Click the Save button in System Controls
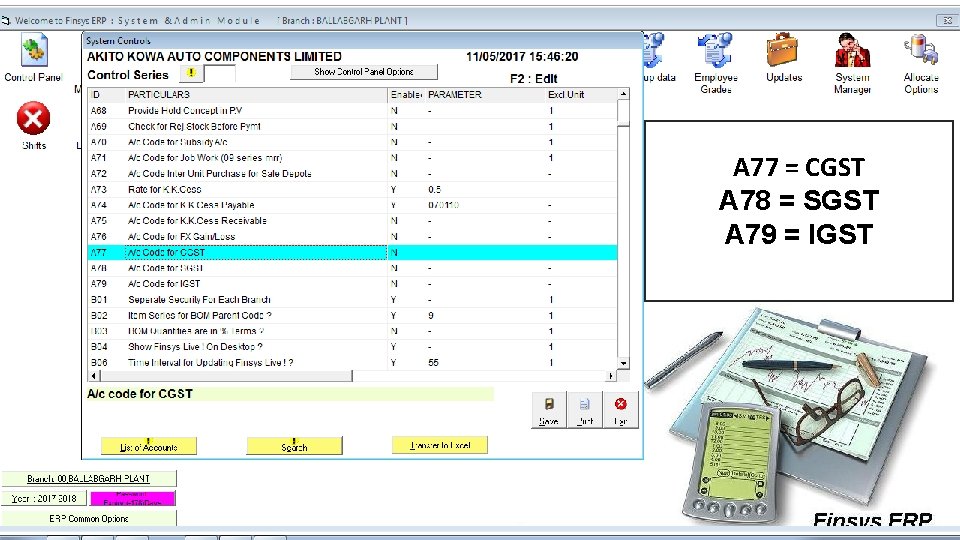 click(x=549, y=410)
